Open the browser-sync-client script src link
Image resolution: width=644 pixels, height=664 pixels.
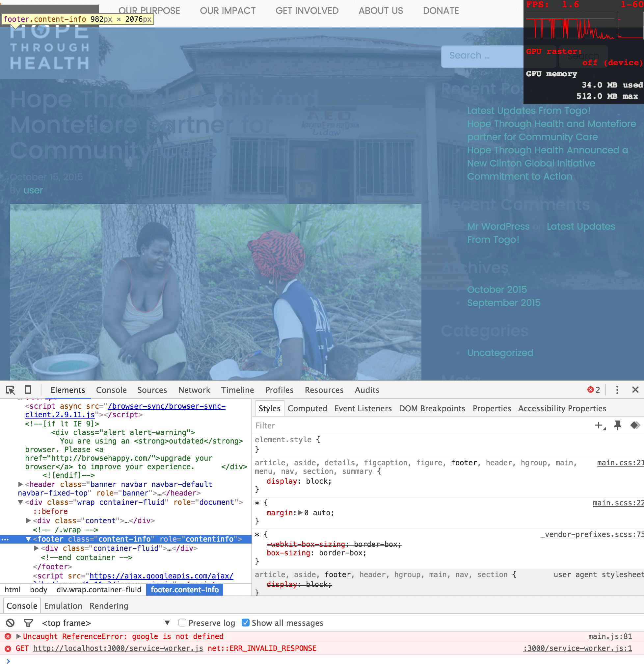(125, 411)
